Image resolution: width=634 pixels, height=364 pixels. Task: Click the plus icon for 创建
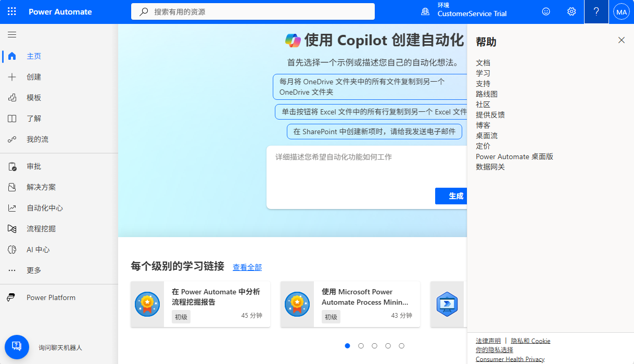[x=12, y=77]
